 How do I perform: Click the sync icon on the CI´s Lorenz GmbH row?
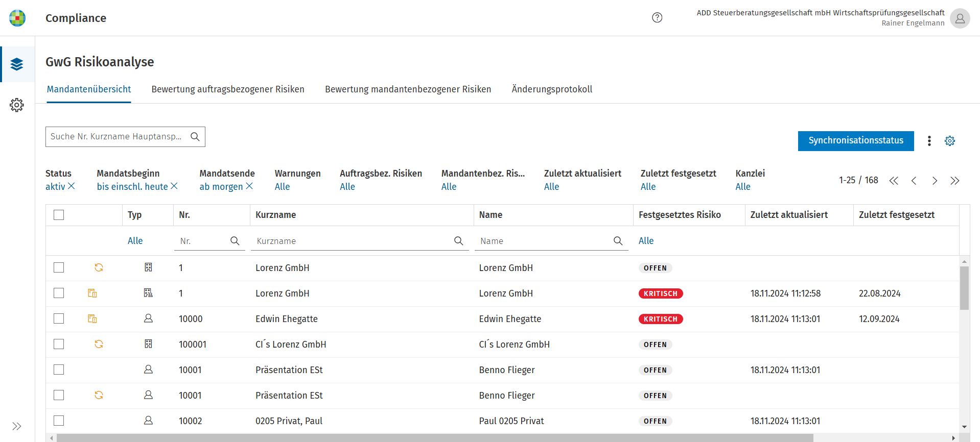pos(99,344)
